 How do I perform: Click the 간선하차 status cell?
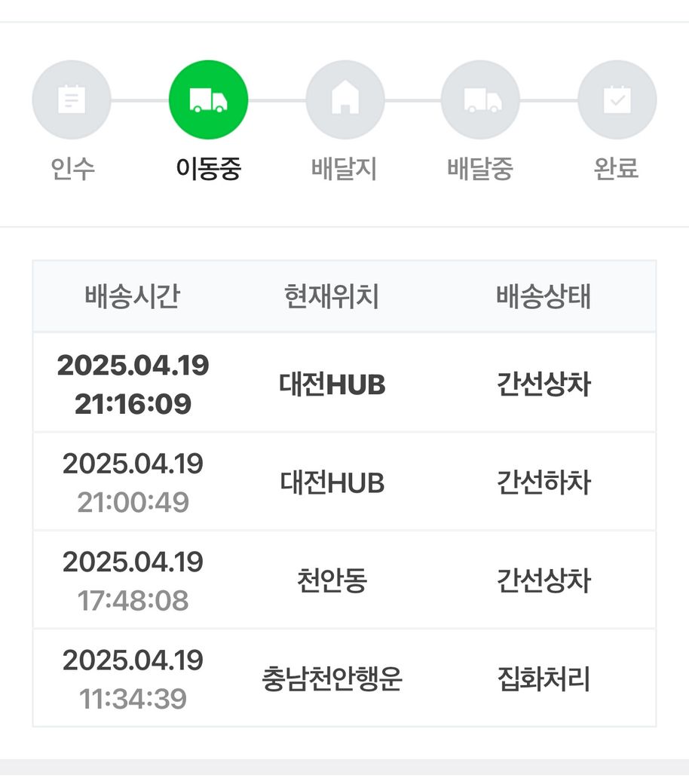544,482
